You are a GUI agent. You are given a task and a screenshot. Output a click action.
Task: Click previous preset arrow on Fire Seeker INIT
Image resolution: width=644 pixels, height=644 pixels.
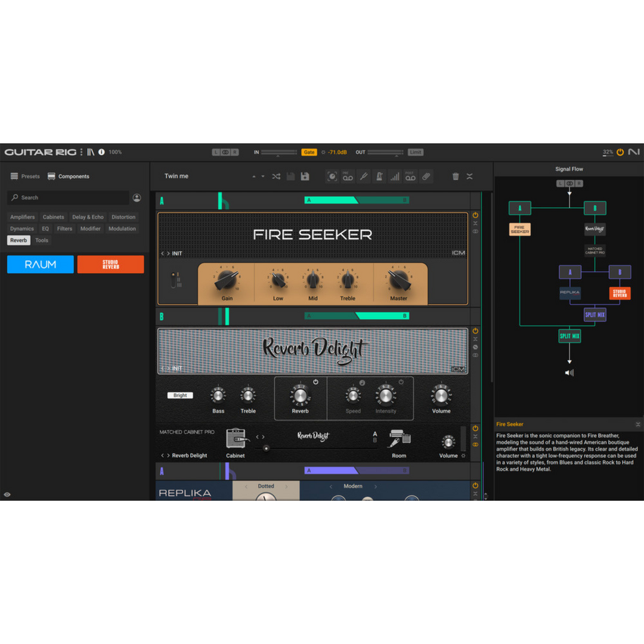(163, 254)
